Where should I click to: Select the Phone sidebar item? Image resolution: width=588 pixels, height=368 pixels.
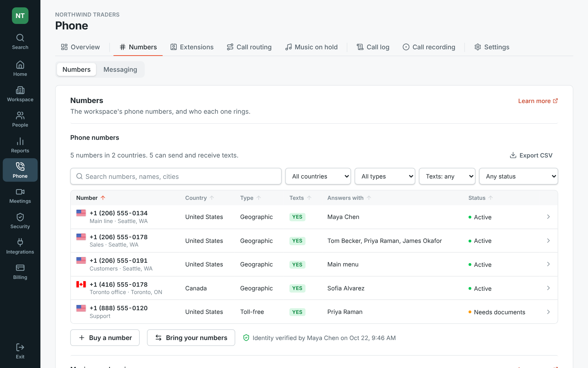point(20,170)
